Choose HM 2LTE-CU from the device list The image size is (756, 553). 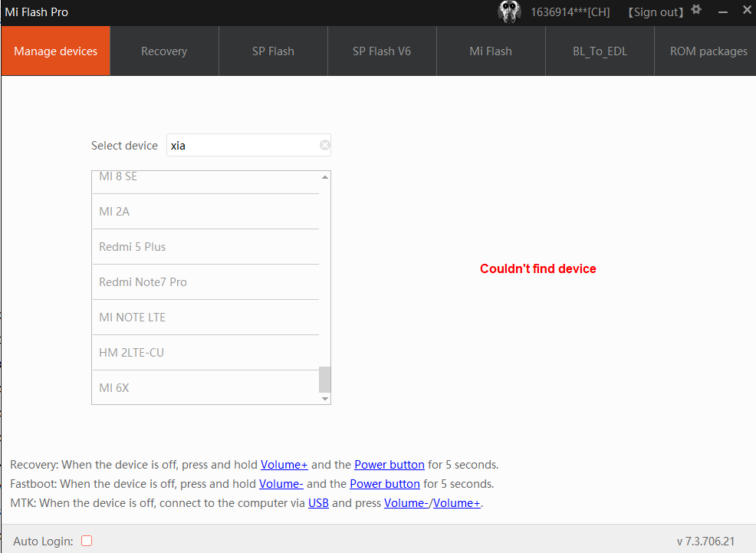pos(206,353)
